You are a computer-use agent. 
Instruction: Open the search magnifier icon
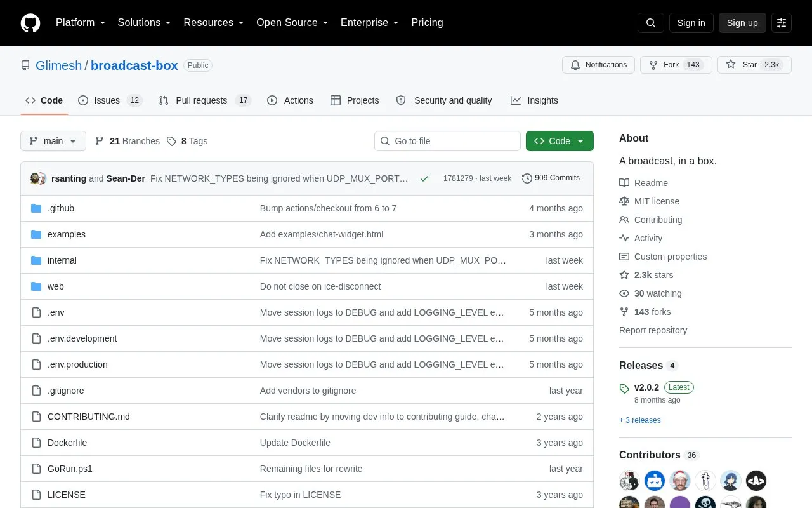coord(651,23)
